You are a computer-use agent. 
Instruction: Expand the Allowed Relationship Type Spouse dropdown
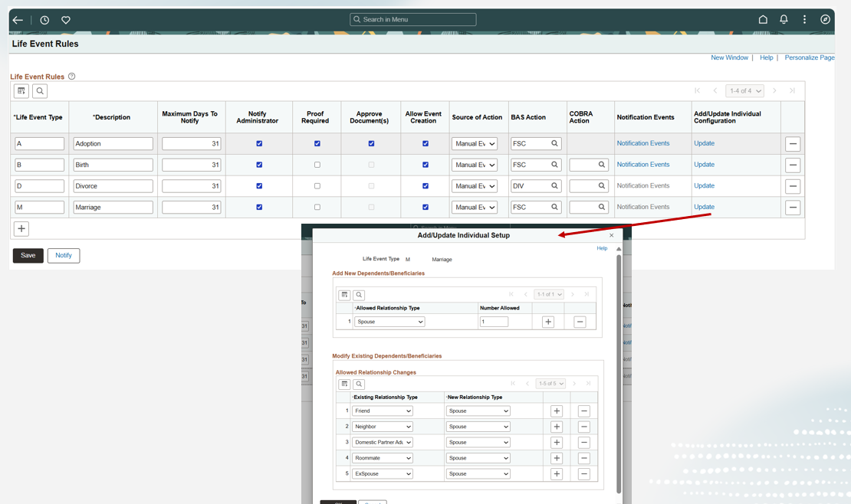pyautogui.click(x=389, y=322)
